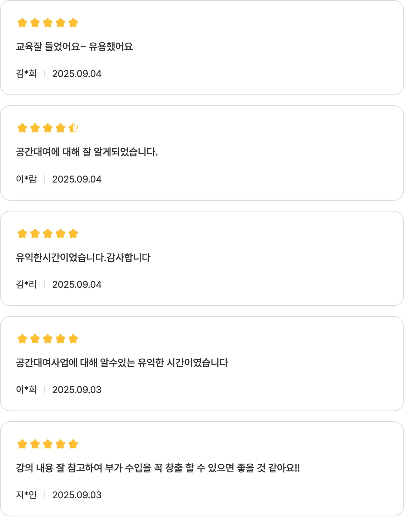Viewport: 404px width, 532px height.
Task: Click the third star in 이*희's review
Action: click(x=48, y=339)
